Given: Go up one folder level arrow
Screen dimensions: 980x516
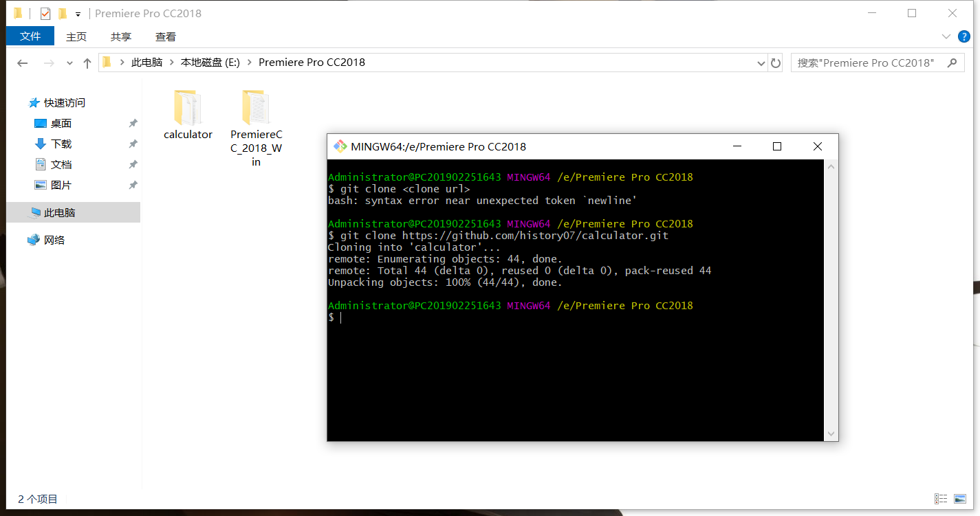Looking at the screenshot, I should click(x=87, y=63).
